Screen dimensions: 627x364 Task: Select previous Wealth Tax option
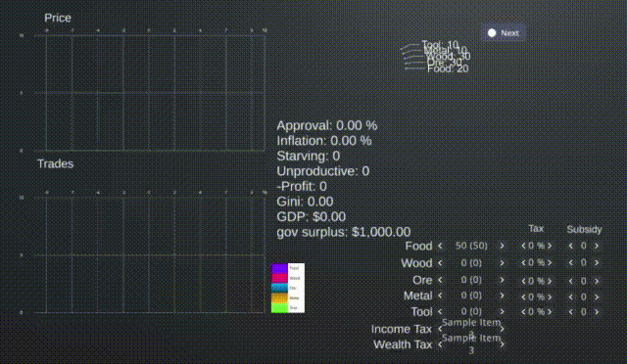click(440, 344)
